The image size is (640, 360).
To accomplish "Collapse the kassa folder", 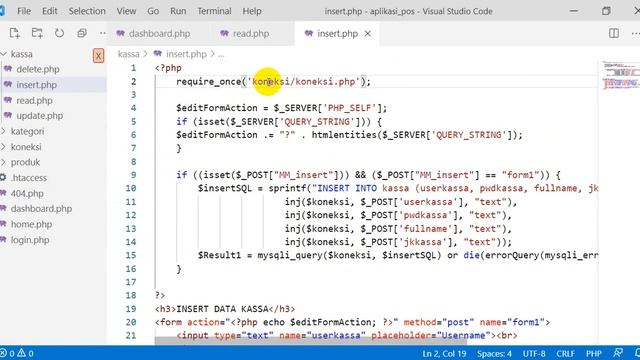I will point(4,54).
